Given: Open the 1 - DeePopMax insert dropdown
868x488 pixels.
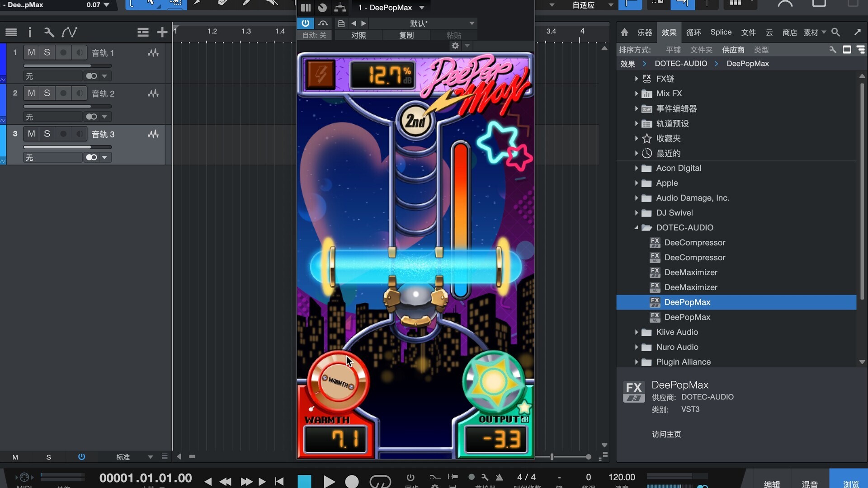Looking at the screenshot, I should tap(391, 8).
